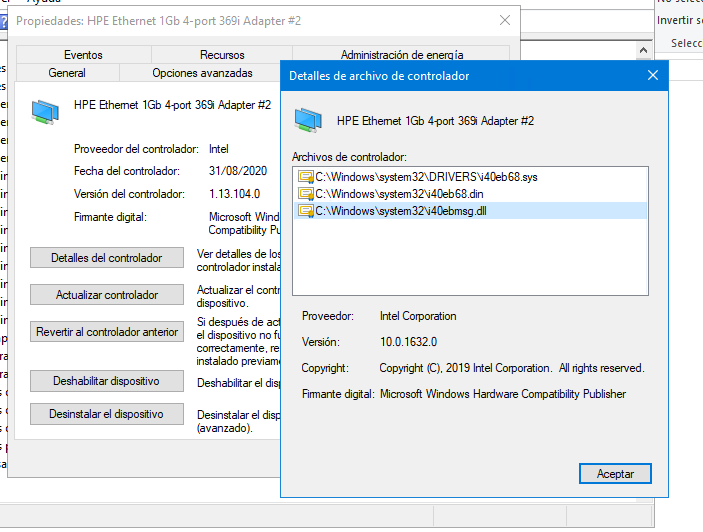This screenshot has width=703, height=532.
Task: Select the i40eb68.sys driver file entry
Action: [470, 177]
